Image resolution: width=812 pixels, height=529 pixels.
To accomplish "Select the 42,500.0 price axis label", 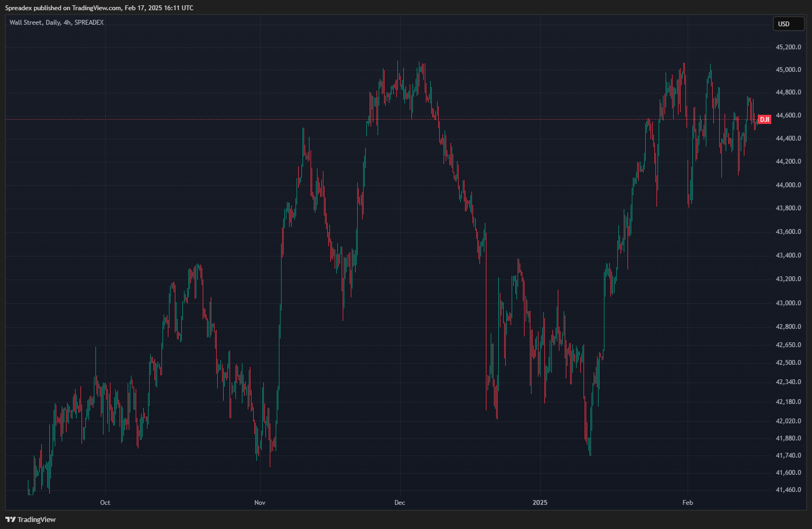I will 788,363.
